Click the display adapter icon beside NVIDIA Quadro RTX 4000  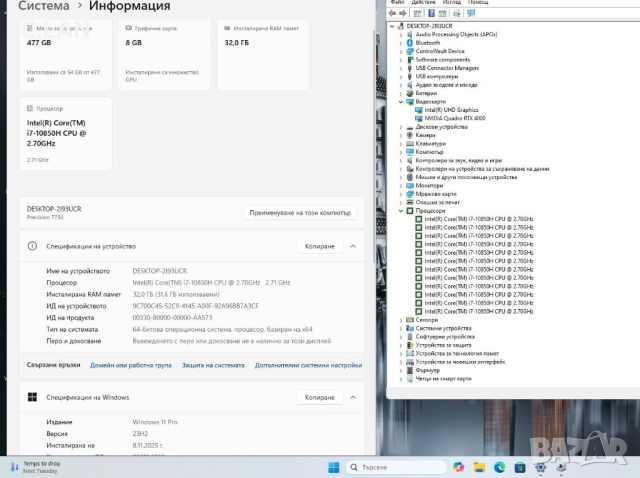tap(418, 118)
